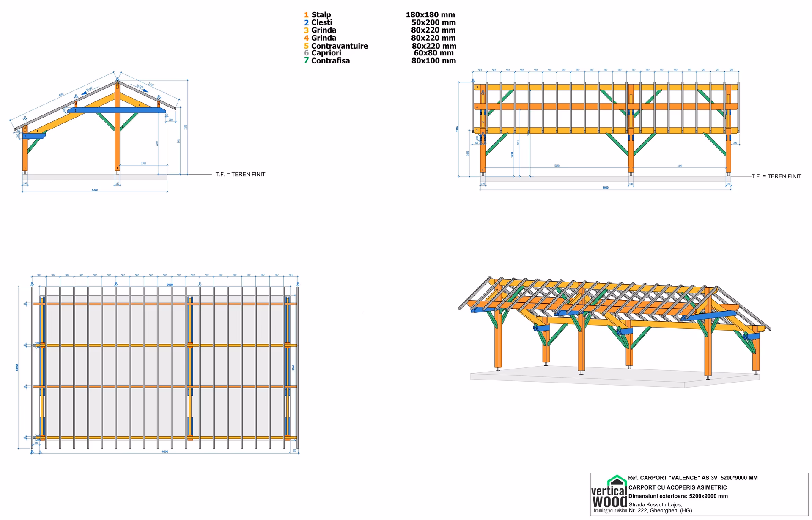This screenshot has height=520, width=812.
Task: Click the "7 Contrafisa" legend entry
Action: pos(327,60)
